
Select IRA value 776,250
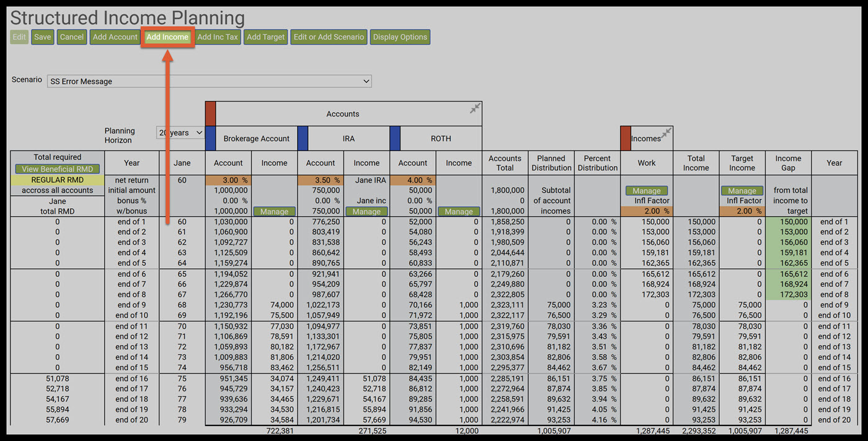(x=325, y=222)
